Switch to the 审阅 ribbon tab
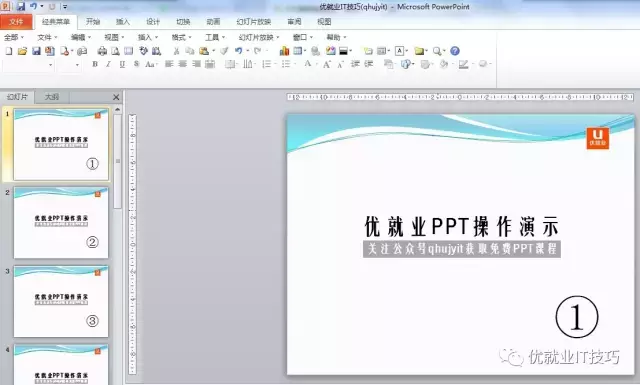Viewport: 640px width, 385px height. [294, 22]
